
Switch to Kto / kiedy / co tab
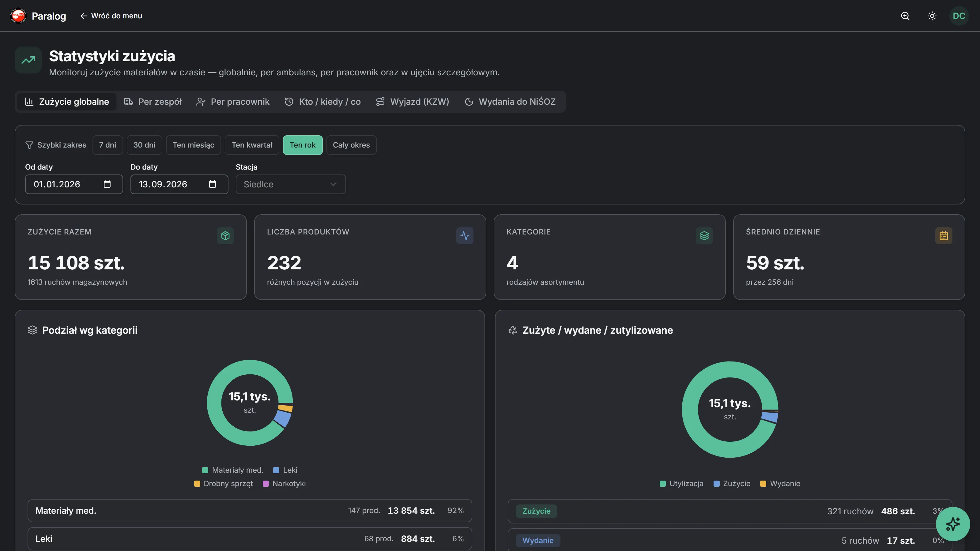point(322,102)
